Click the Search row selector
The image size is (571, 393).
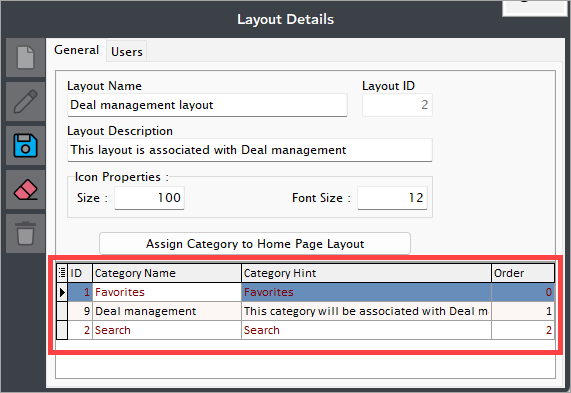tap(62, 330)
